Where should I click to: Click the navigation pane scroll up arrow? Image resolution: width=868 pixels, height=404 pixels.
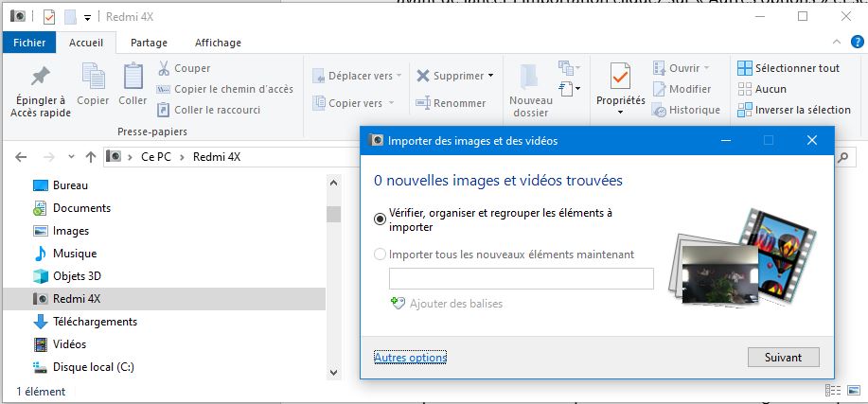click(333, 182)
